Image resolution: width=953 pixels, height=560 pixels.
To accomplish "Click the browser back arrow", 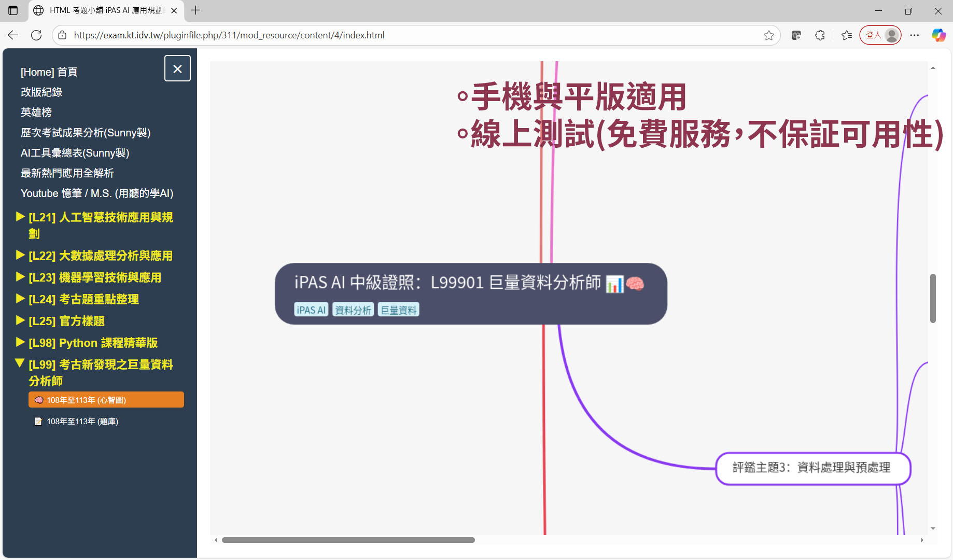I will pos(13,35).
